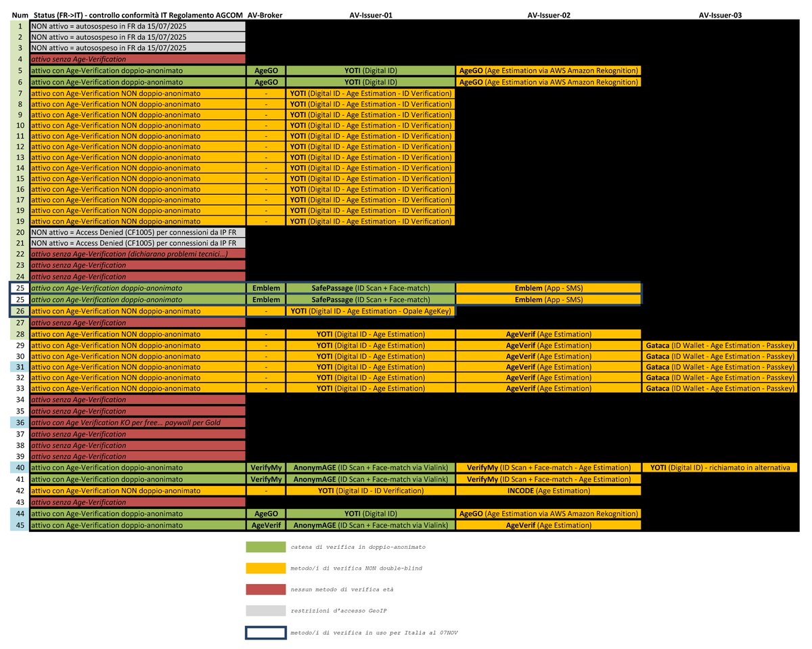Click the gray legend swatch for GeoIP restrictions
This screenshot has width=812, height=649.
coord(266,610)
